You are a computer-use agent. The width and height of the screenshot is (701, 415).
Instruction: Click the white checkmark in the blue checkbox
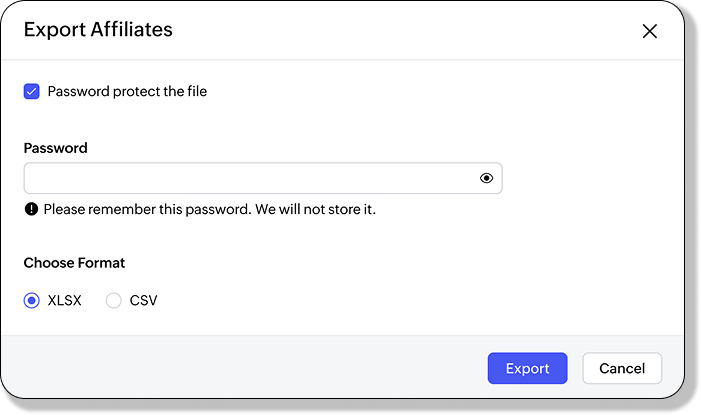point(32,91)
